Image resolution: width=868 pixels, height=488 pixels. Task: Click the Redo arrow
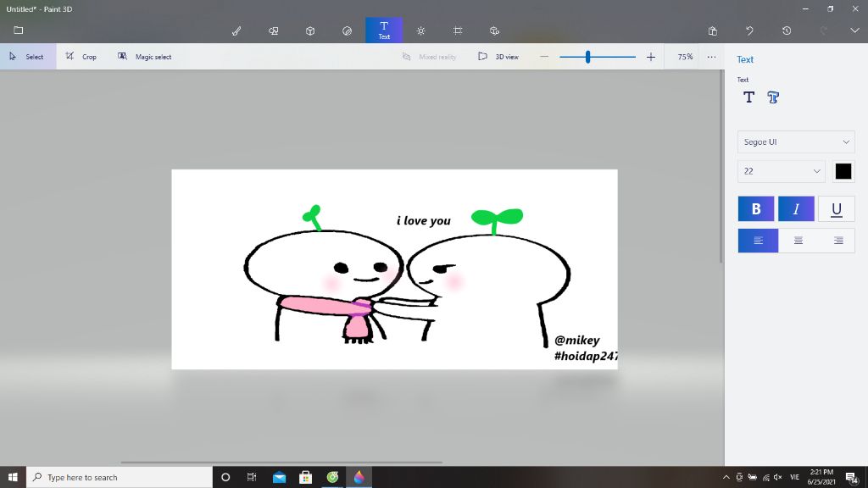824,31
